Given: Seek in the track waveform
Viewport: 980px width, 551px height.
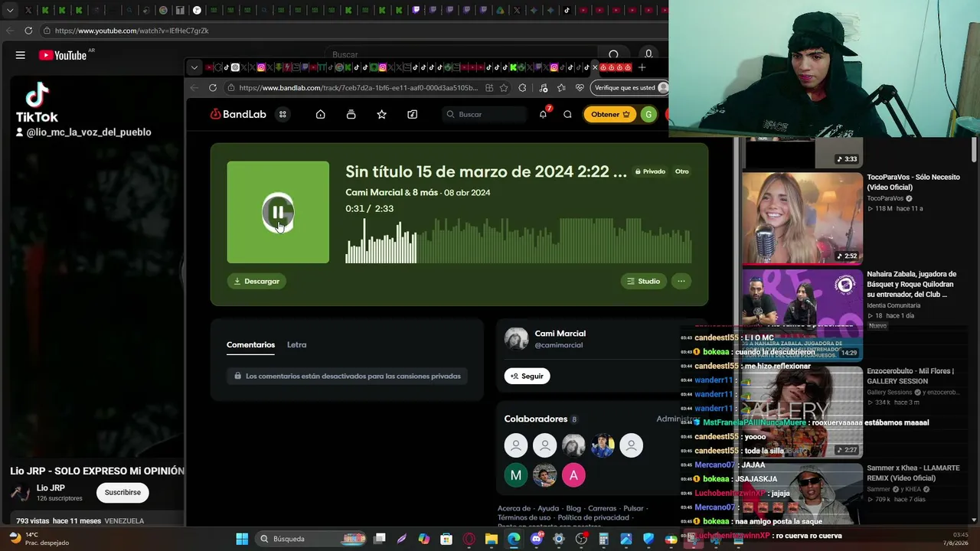Looking at the screenshot, I should click(518, 240).
